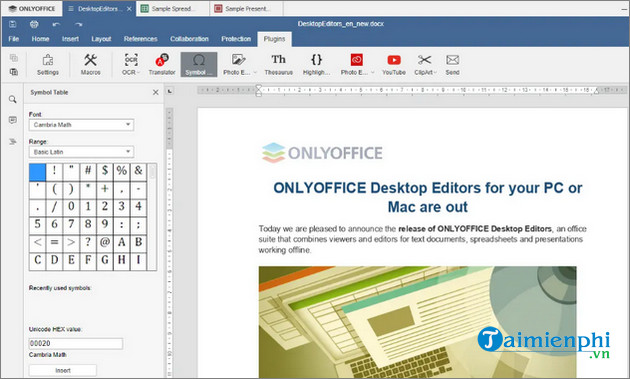Open the File menu
This screenshot has height=379, width=630.
pos(14,39)
